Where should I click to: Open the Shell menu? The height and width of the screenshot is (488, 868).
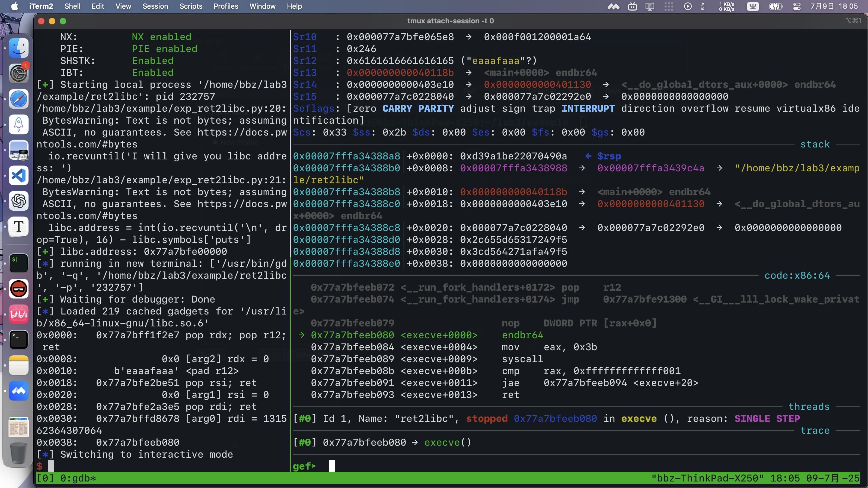(x=72, y=6)
